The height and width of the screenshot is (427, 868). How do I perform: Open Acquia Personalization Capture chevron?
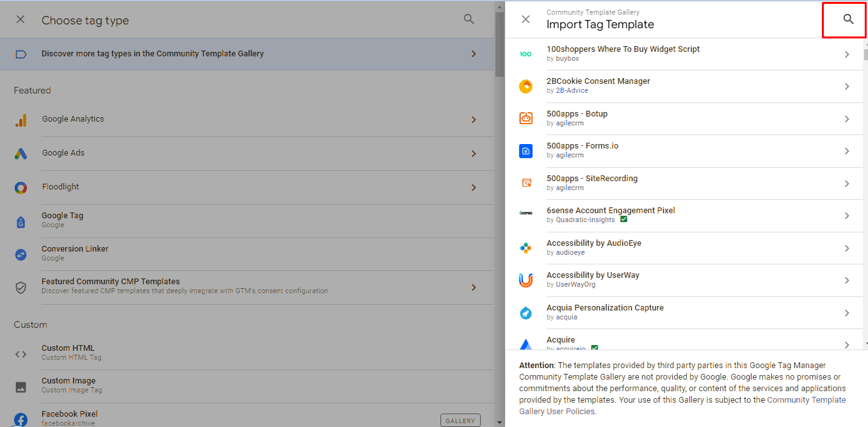pyautogui.click(x=847, y=313)
